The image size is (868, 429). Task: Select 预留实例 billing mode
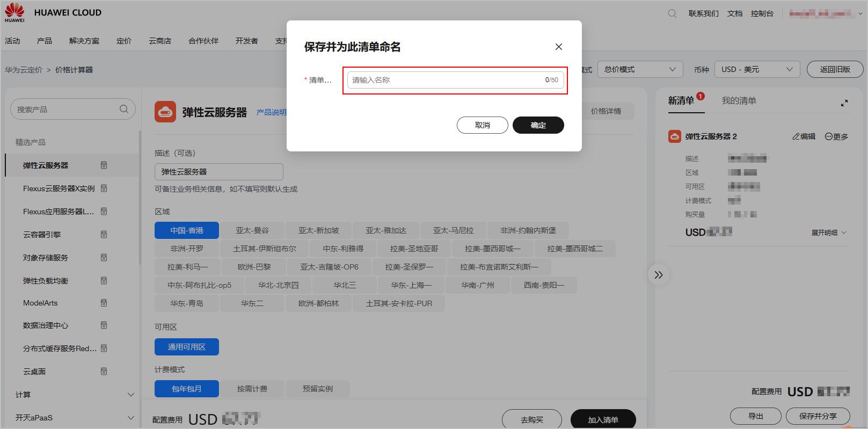pyautogui.click(x=318, y=389)
